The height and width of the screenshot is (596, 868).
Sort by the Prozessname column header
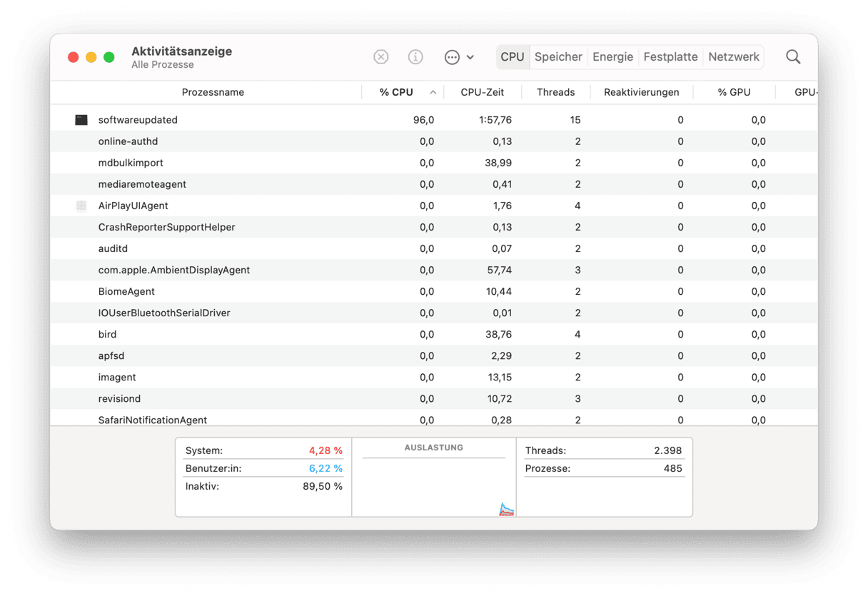click(x=213, y=92)
